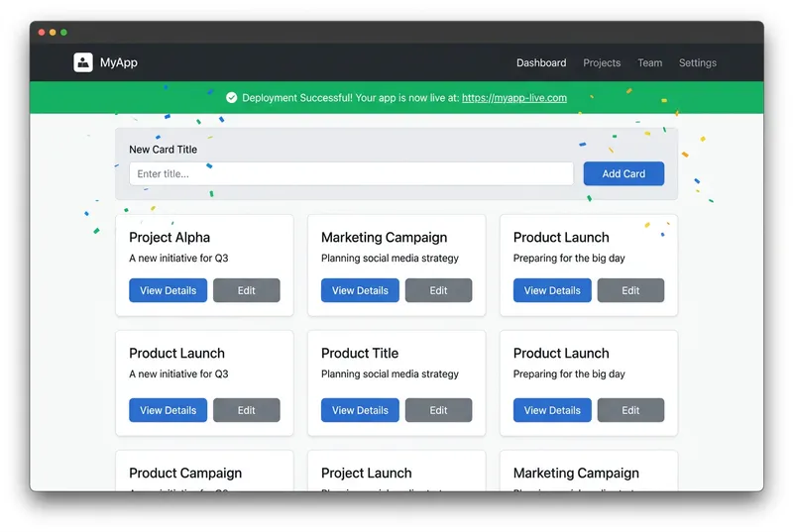793x532 pixels.
Task: Open Settings from the top navigation
Action: coord(698,62)
